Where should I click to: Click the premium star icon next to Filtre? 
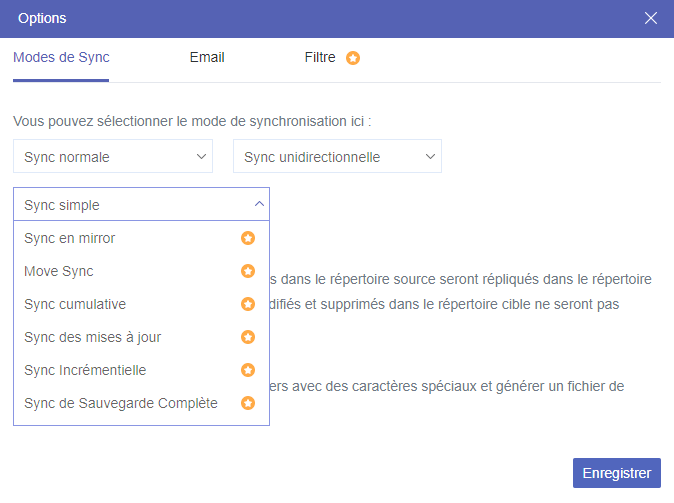click(353, 58)
